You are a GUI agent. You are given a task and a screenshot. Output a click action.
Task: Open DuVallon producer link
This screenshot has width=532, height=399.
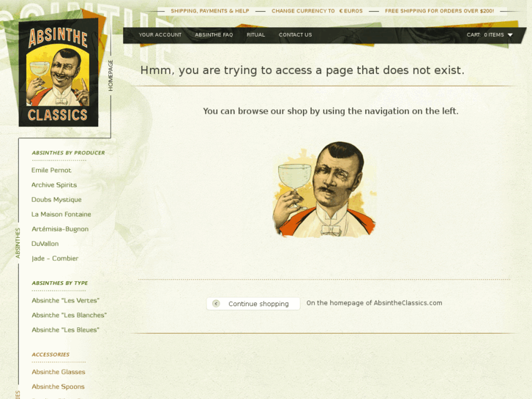tap(45, 244)
